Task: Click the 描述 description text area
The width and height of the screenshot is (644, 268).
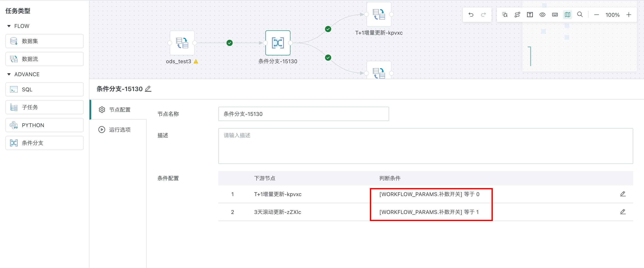Action: pyautogui.click(x=425, y=146)
